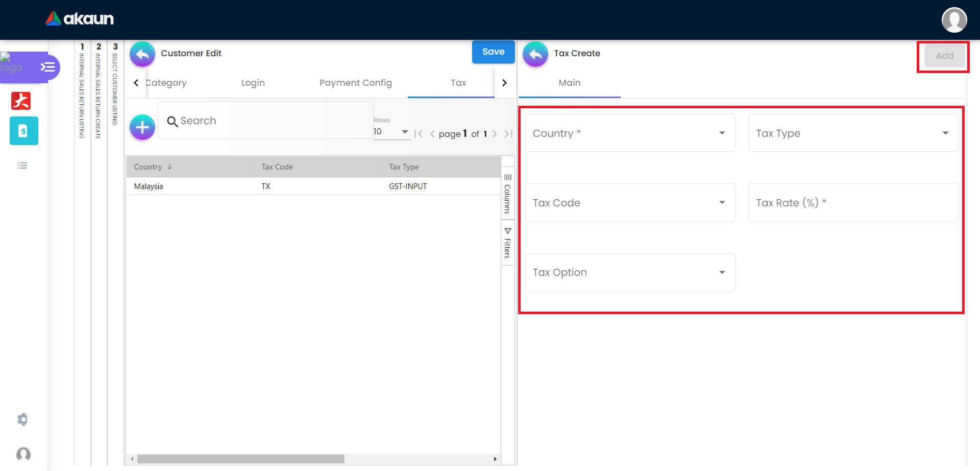Open settings gear in left sidebar

22,419
